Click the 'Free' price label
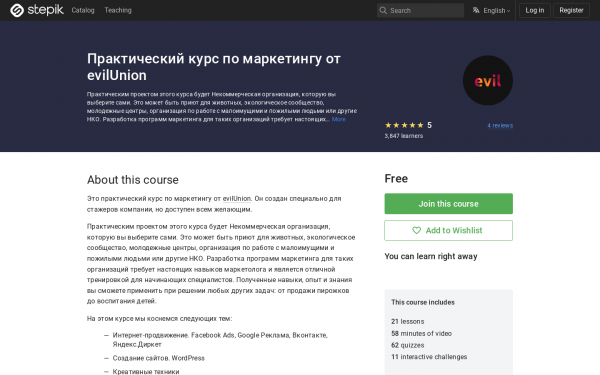 pyautogui.click(x=396, y=178)
